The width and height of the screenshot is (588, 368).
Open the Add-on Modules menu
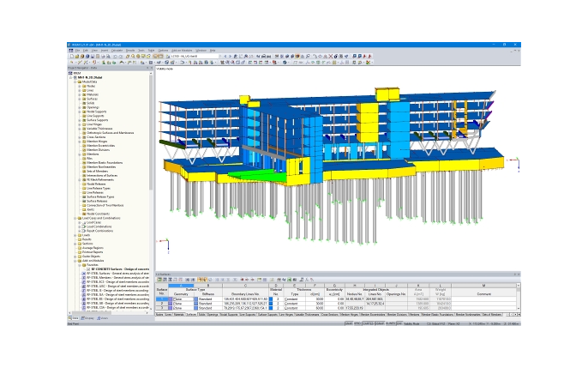182,51
